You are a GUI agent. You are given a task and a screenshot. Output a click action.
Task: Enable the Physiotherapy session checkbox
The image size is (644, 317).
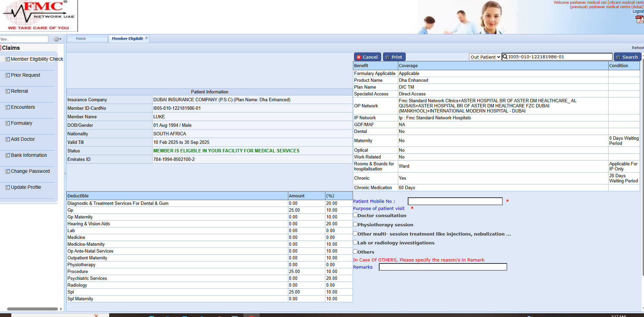355,224
